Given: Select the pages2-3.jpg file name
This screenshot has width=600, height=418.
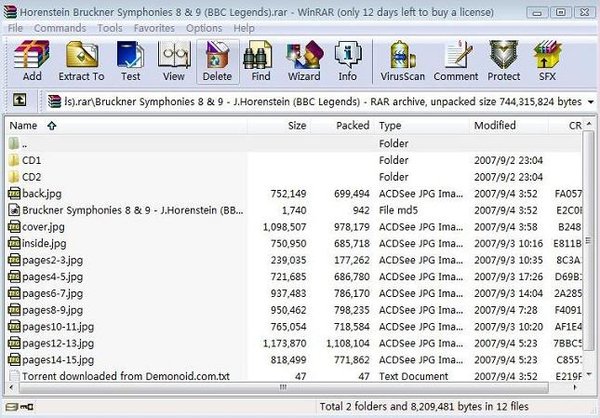Looking at the screenshot, I should [52, 260].
